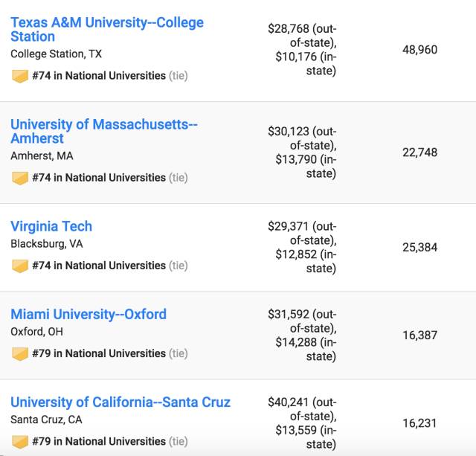Click Miami University ranking badge icon

(x=20, y=353)
